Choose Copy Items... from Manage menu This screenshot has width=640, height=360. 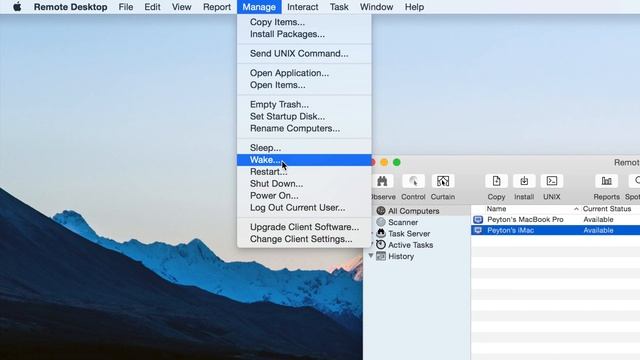[304, 22]
